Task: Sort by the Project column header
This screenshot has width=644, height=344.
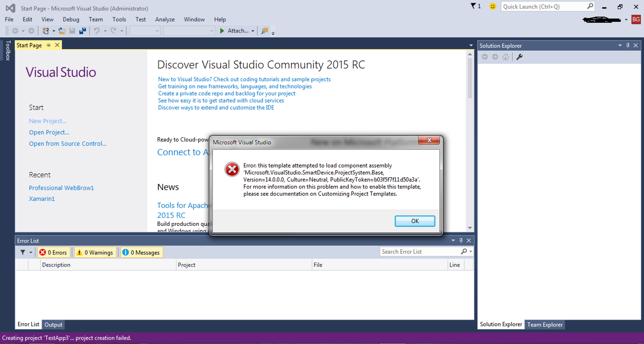Action: [244, 265]
